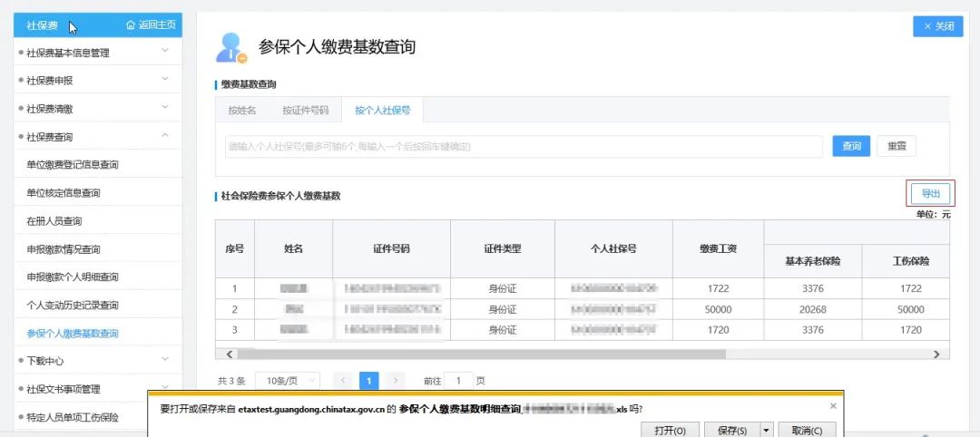The height and width of the screenshot is (437, 980).
Task: Go to previous page arrow in pagination
Action: tap(343, 381)
